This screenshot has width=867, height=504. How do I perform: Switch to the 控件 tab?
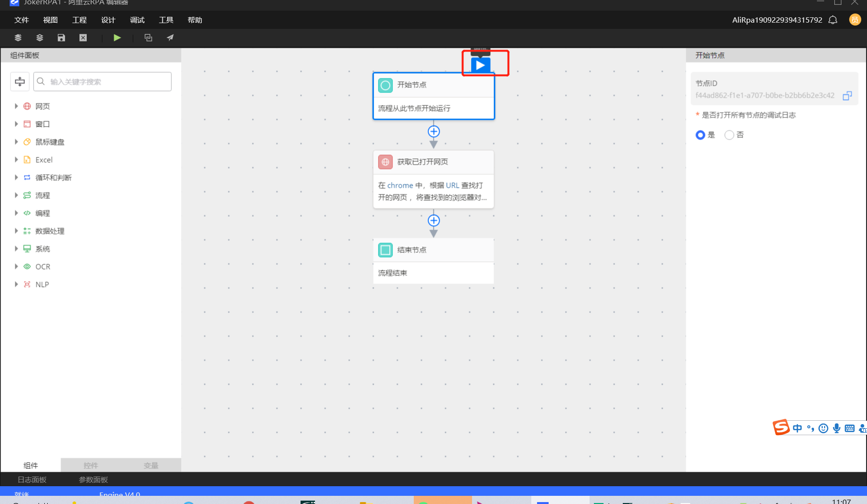pos(91,465)
